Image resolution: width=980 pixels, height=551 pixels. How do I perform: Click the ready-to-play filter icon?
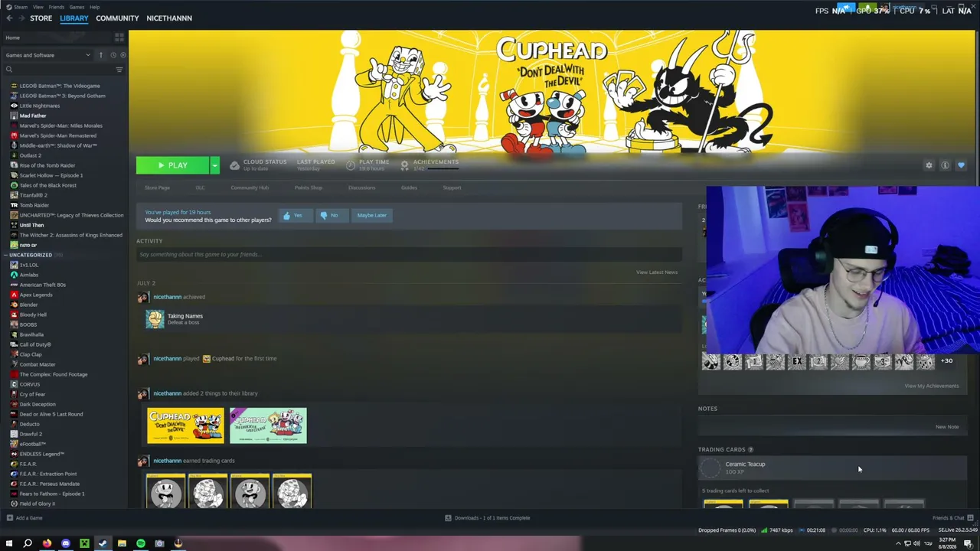pos(122,55)
